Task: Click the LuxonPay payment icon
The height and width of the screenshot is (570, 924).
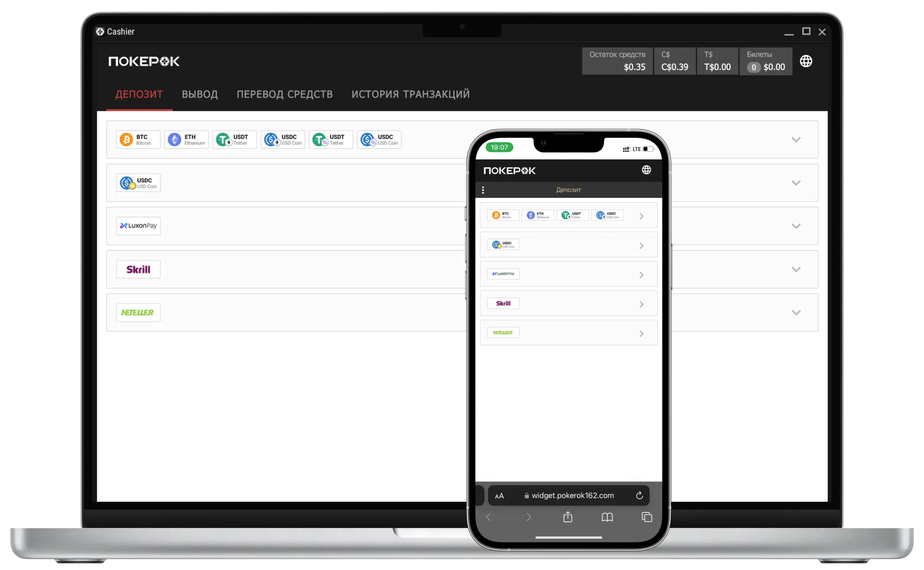Action: (138, 225)
